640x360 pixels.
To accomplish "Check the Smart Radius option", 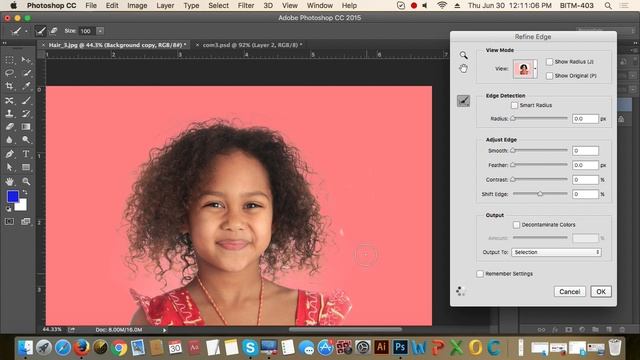I will pyautogui.click(x=514, y=105).
